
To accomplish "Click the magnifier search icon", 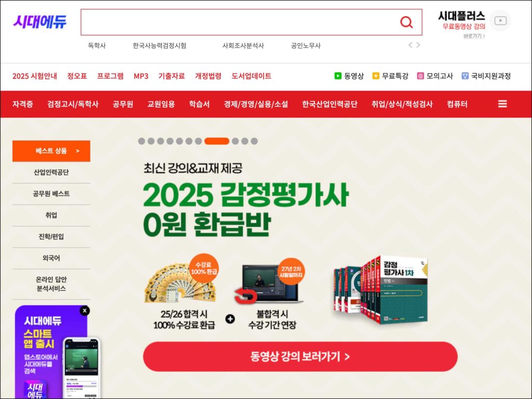I will coord(406,22).
